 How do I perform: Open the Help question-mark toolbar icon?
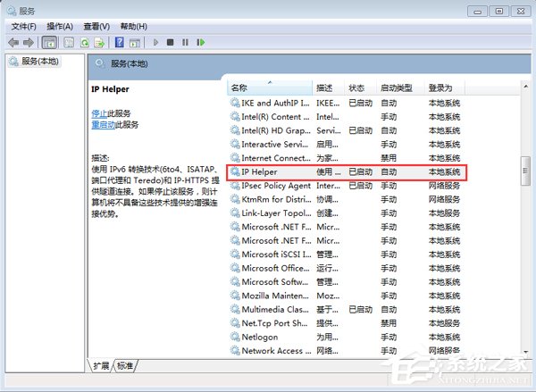[x=120, y=42]
